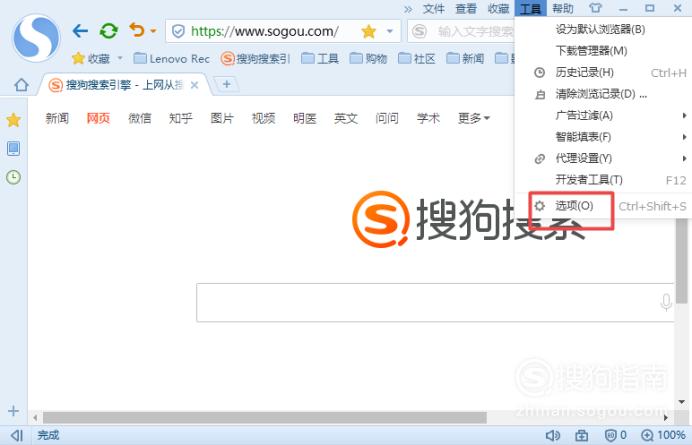The height and width of the screenshot is (445, 692).
Task: Choose 开发者工具(T) menu item
Action: tap(603, 180)
